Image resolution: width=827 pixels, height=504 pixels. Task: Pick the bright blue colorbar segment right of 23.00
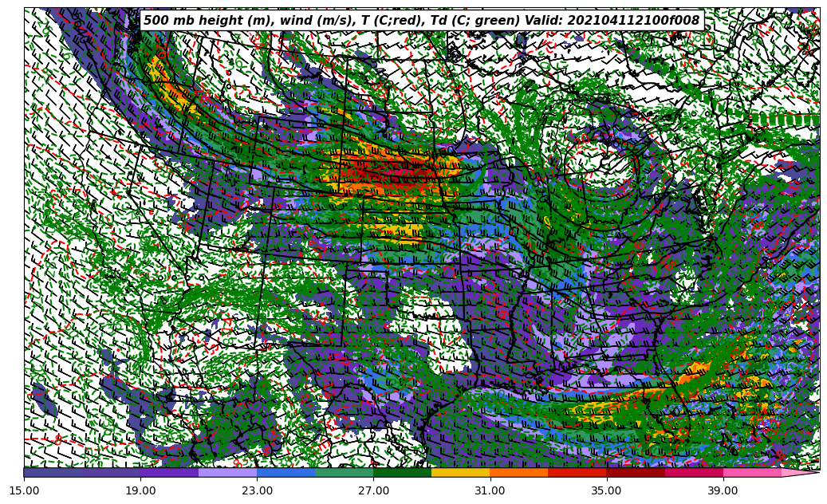tap(286, 472)
